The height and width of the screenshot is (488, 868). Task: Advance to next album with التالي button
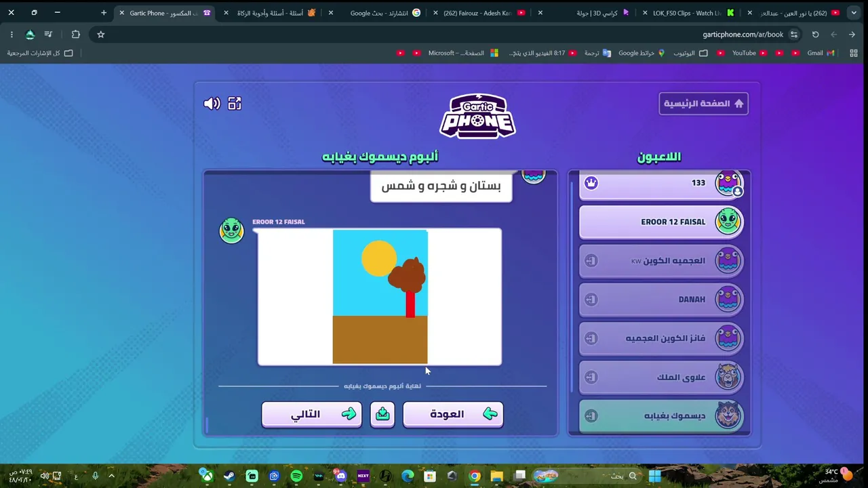tap(311, 414)
